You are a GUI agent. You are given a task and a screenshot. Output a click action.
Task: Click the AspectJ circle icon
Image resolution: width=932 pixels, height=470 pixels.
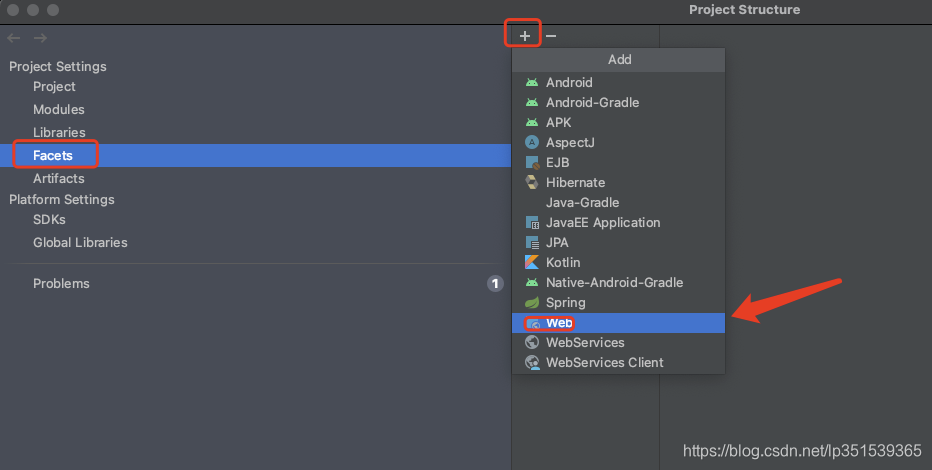click(532, 143)
